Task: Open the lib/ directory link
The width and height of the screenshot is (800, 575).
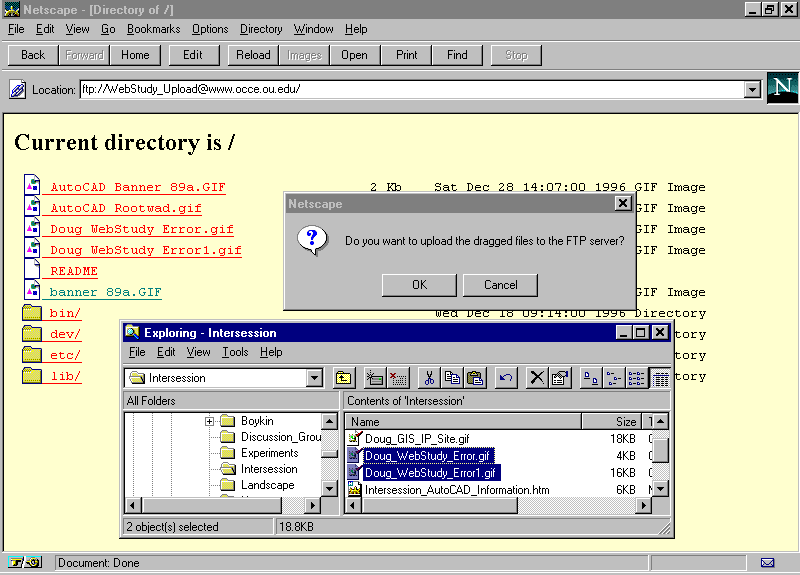Action: coord(65,376)
